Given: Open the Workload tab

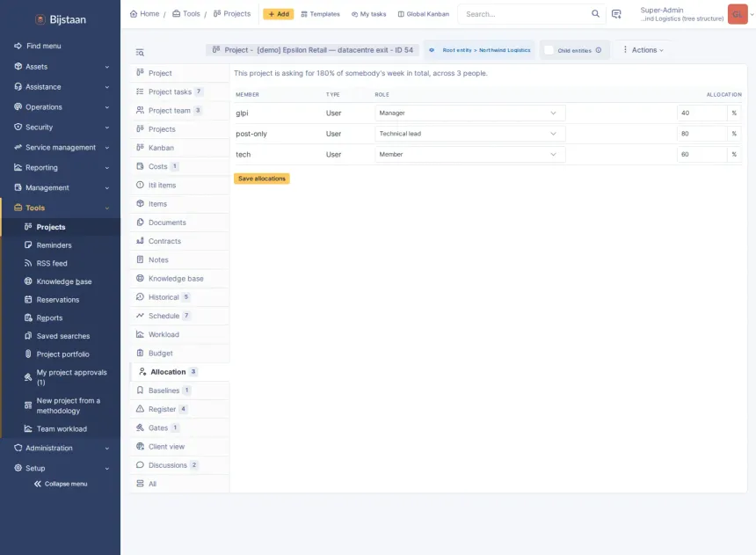Looking at the screenshot, I should point(179,334).
